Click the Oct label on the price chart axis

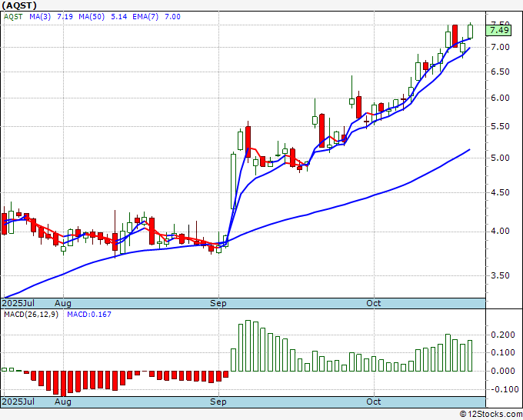pyautogui.click(x=374, y=303)
